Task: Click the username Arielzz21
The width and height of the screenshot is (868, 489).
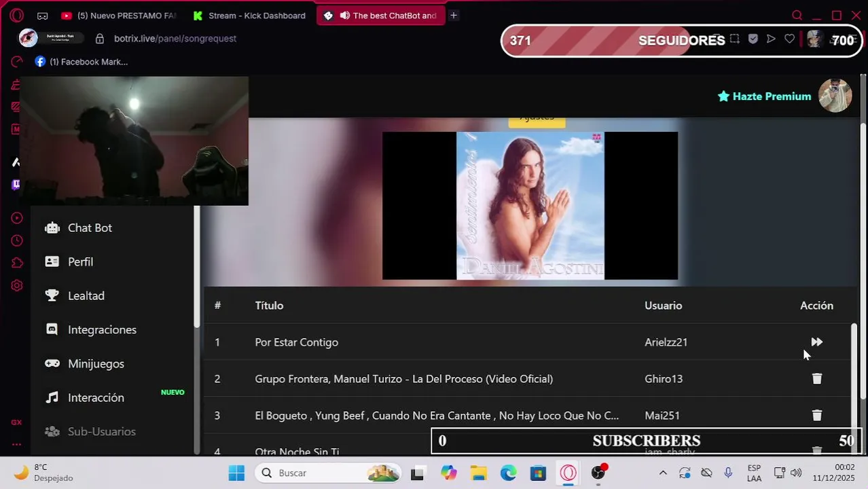Action: point(666,342)
